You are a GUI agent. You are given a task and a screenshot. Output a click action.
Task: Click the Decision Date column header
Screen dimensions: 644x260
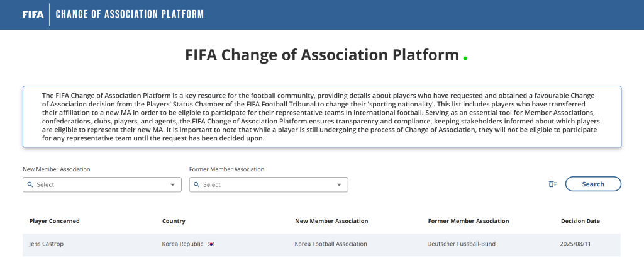tap(580, 221)
